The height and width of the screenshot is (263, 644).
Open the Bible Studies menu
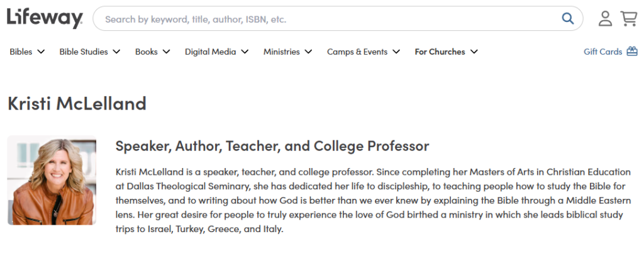[84, 52]
